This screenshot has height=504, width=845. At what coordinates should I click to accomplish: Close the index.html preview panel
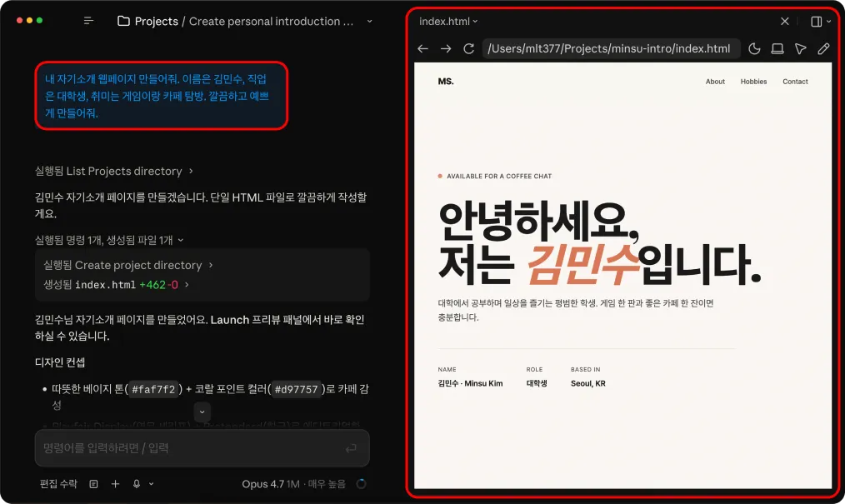click(x=785, y=21)
